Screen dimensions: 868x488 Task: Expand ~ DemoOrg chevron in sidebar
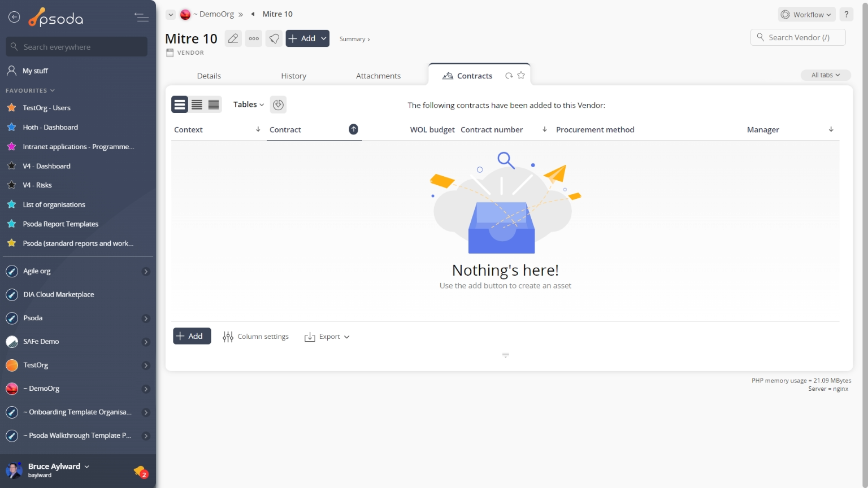point(146,389)
